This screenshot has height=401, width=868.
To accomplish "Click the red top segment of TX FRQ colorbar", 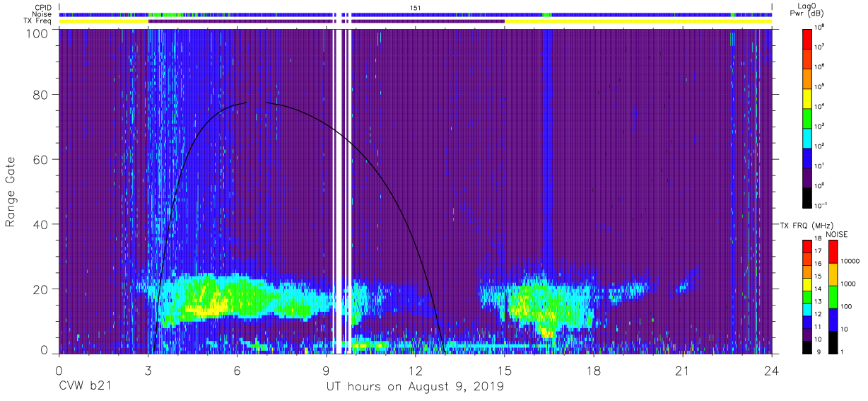I will click(x=807, y=247).
